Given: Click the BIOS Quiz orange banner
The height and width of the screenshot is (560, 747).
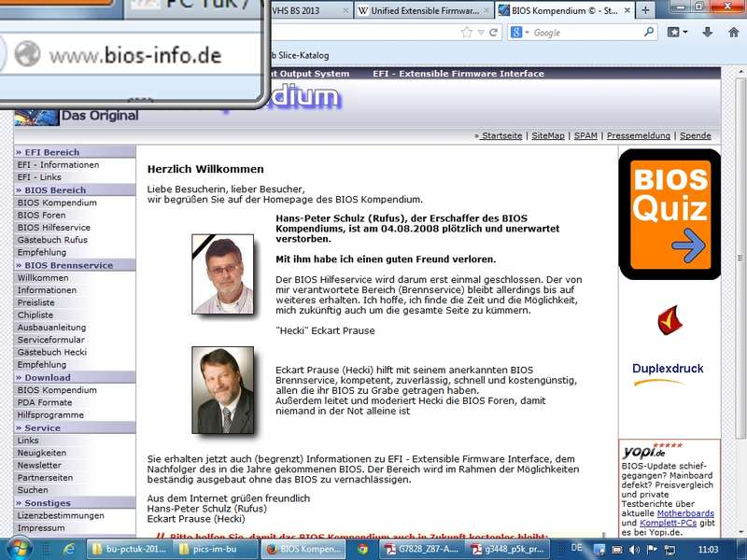Looking at the screenshot, I should click(x=669, y=215).
